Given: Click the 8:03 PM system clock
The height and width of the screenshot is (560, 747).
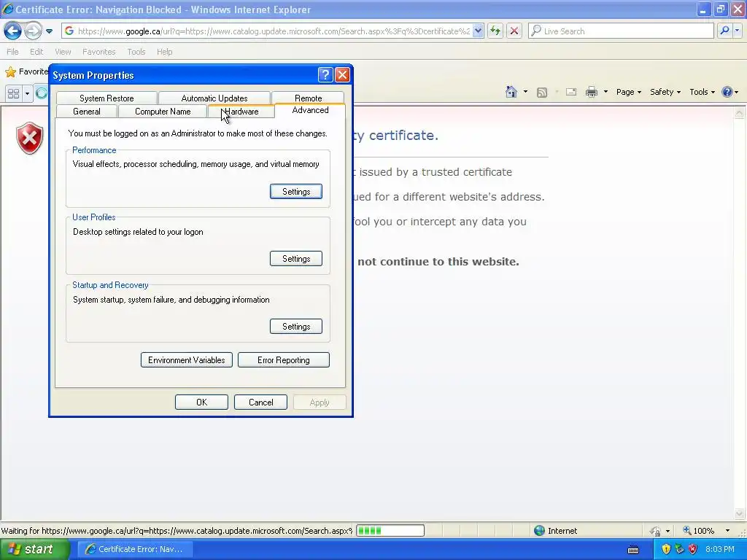Looking at the screenshot, I should [720, 549].
